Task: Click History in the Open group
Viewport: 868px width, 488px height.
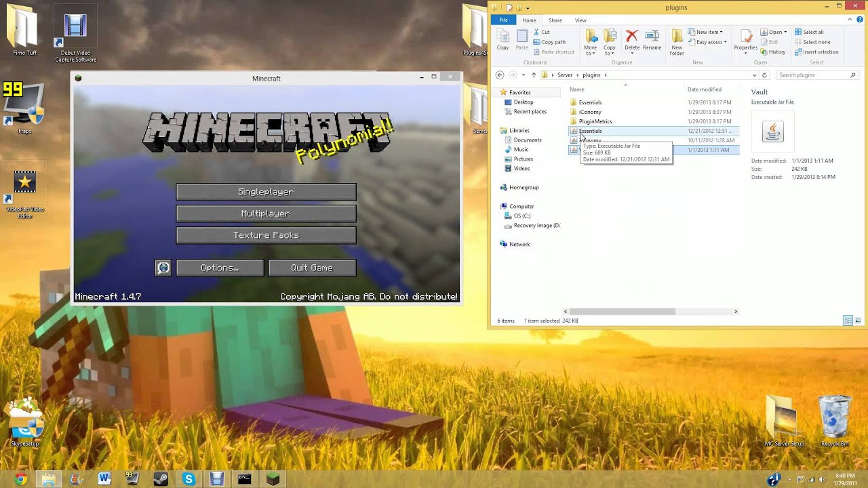Action: [x=773, y=52]
